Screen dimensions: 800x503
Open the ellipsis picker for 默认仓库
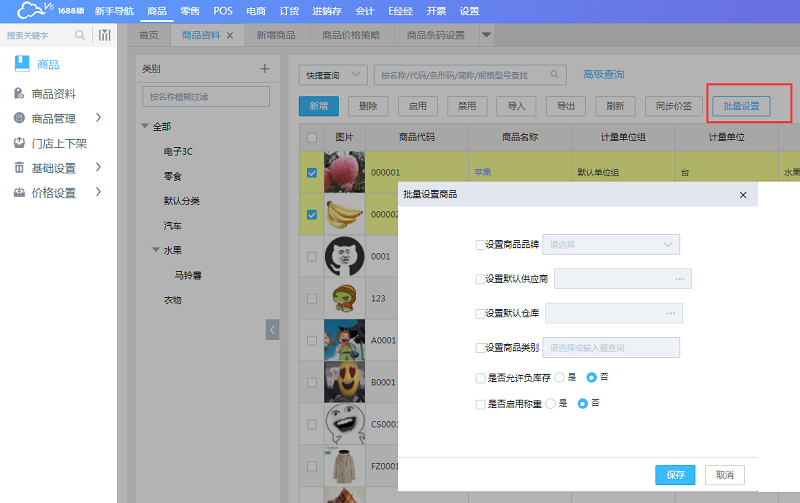tap(671, 314)
